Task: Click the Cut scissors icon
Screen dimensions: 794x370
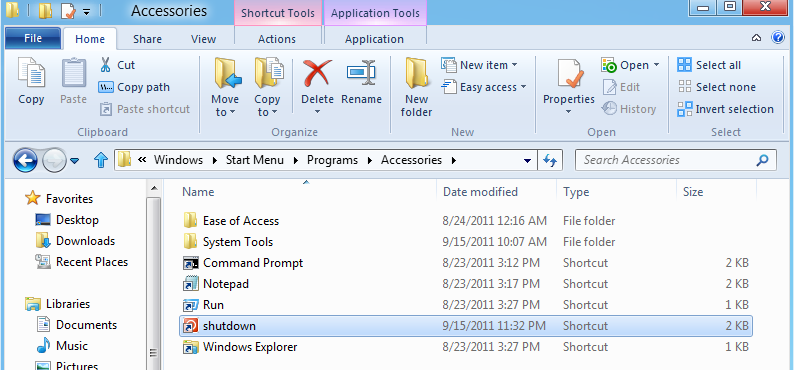Action: 105,65
